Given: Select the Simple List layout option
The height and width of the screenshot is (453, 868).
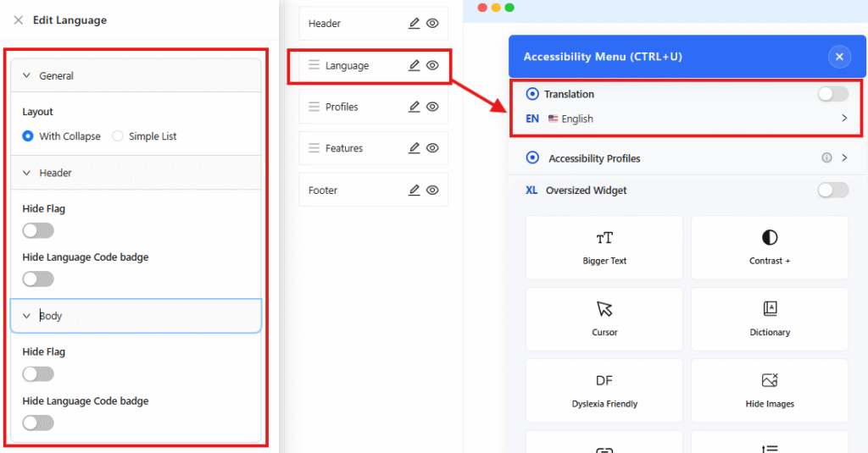Looking at the screenshot, I should [x=118, y=136].
